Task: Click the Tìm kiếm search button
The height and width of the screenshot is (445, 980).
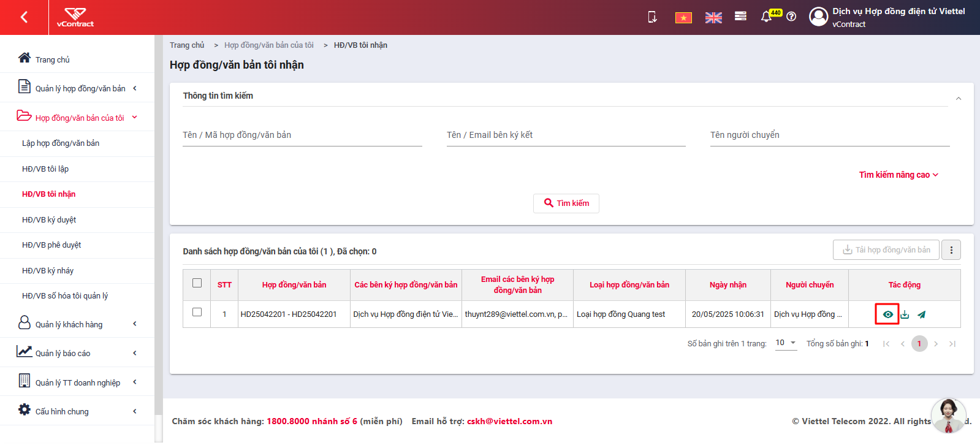Action: tap(566, 203)
